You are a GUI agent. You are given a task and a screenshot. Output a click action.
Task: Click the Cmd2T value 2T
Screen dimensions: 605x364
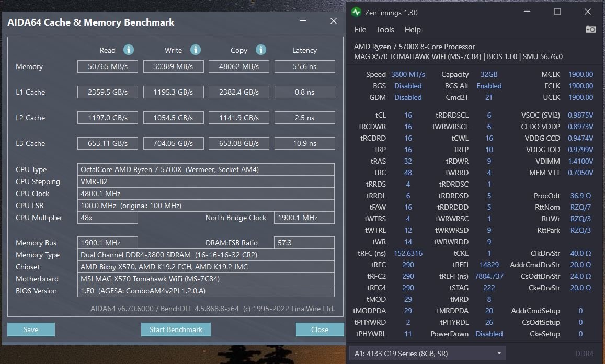pos(489,97)
